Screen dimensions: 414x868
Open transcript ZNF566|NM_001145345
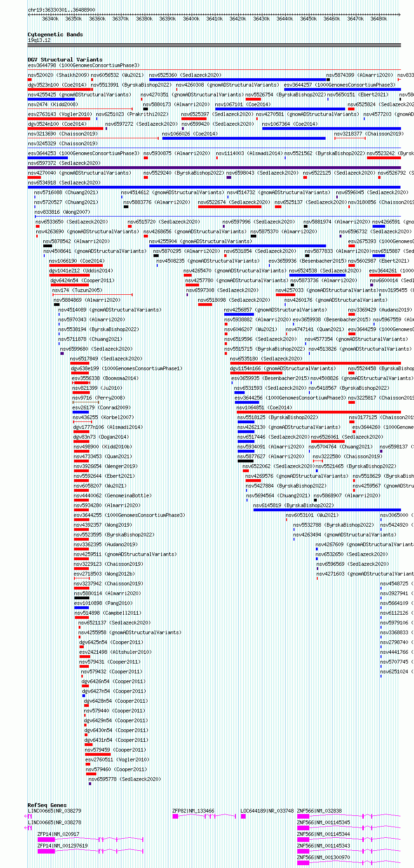click(324, 822)
